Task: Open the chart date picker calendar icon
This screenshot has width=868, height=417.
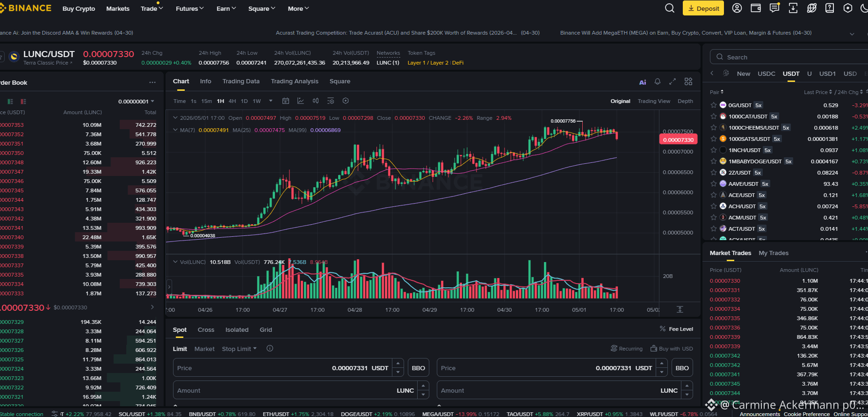Action: click(x=286, y=101)
